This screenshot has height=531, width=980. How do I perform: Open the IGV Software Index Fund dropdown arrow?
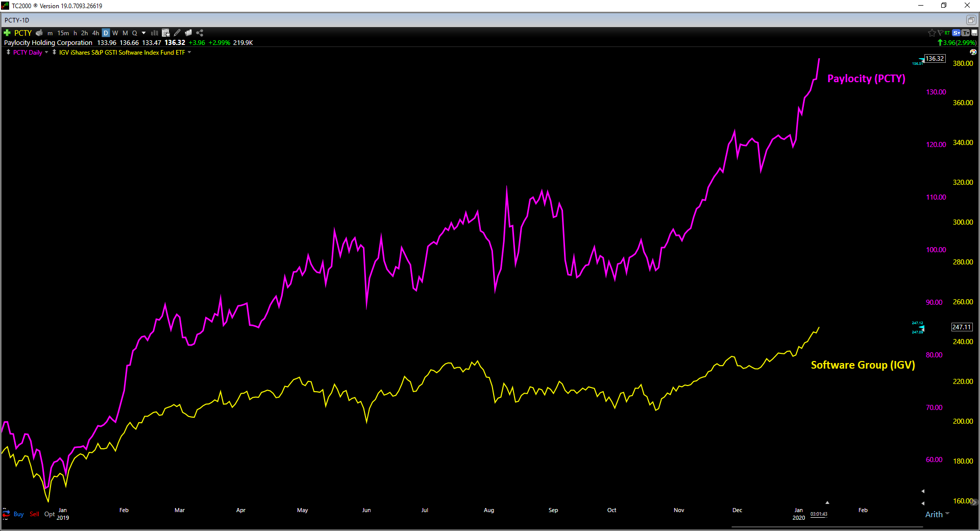(189, 52)
